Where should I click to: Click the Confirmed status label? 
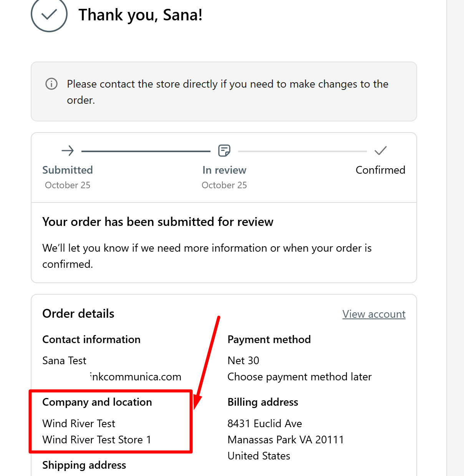[x=380, y=170]
